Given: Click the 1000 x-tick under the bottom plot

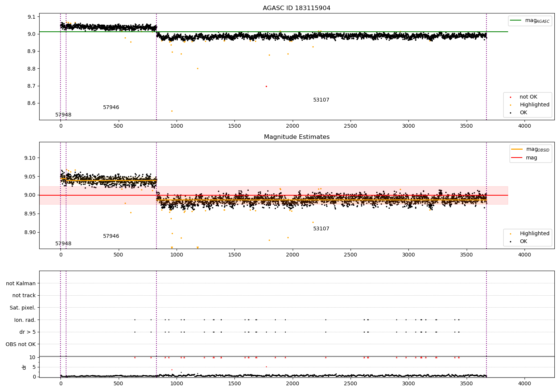Looking at the screenshot, I should point(177,384).
